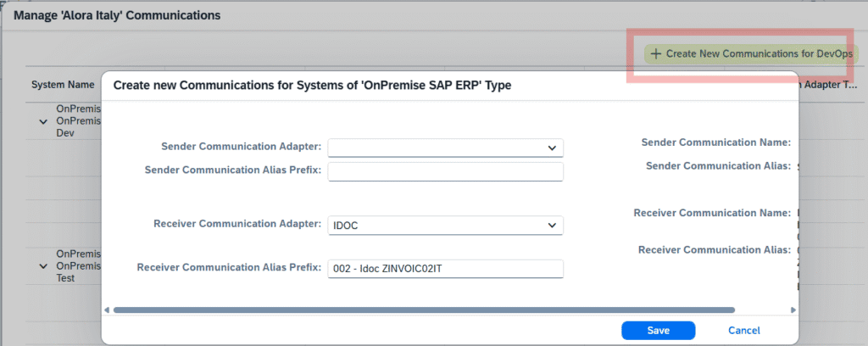Viewport: 868px width, 346px height.
Task: Click the Receiver Communication Alias label
Action: click(x=714, y=249)
